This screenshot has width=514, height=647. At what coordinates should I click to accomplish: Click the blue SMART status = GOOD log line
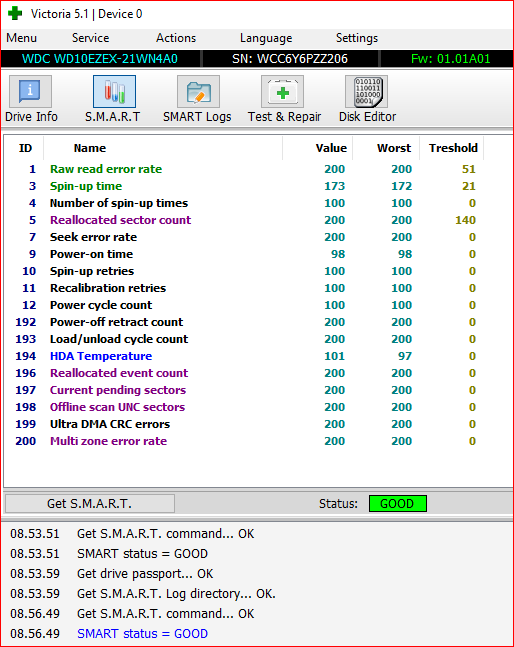pyautogui.click(x=142, y=633)
